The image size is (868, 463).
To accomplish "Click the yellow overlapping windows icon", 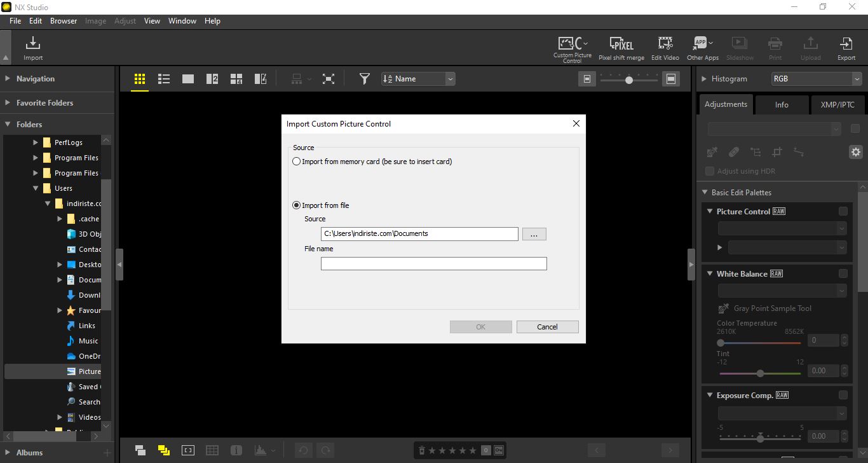I will click(x=164, y=450).
